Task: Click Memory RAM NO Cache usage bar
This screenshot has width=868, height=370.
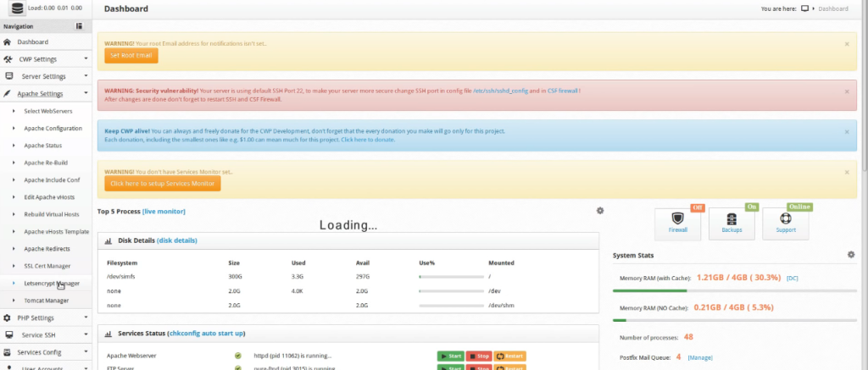Action: coord(735,320)
